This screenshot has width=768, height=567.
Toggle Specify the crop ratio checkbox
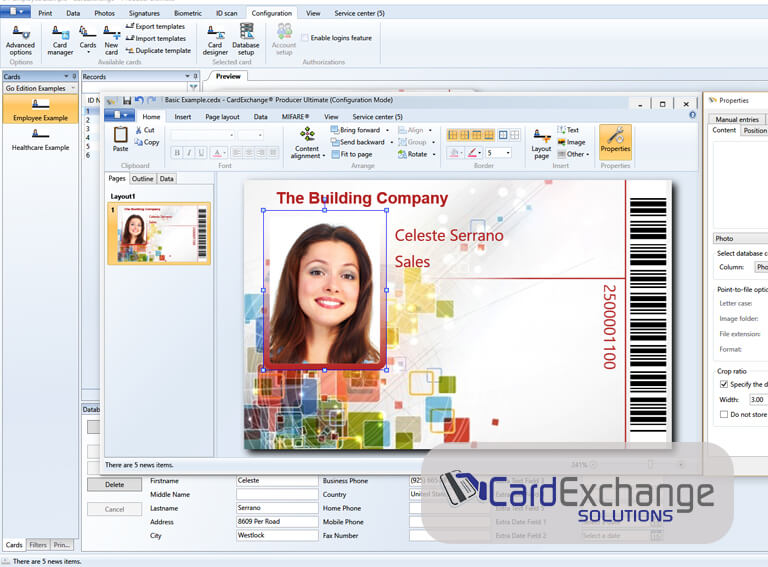point(723,384)
